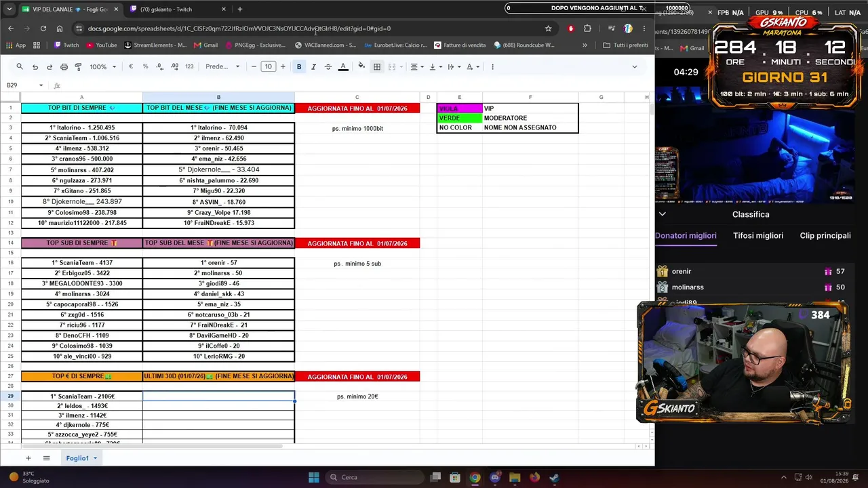Click the Name box showing B29
Viewport: 868px width, 488px height.
(20, 85)
